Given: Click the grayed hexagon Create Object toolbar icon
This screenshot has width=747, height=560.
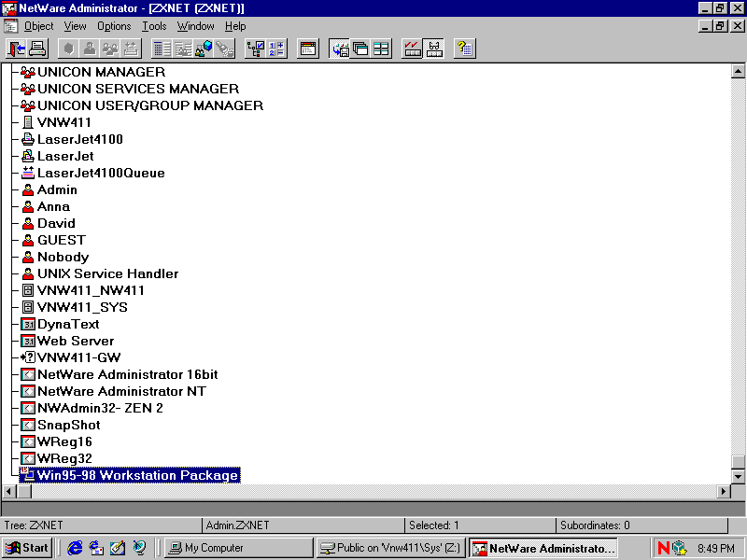Looking at the screenshot, I should coord(69,49).
